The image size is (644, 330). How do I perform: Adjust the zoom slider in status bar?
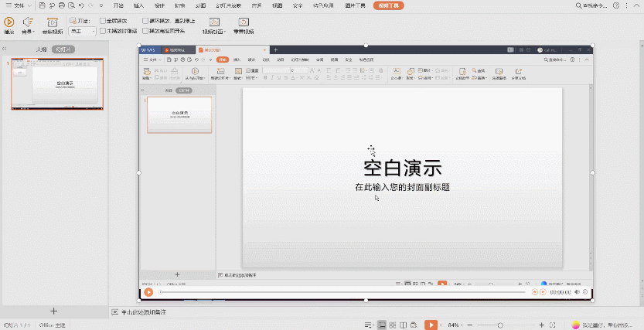click(500, 325)
